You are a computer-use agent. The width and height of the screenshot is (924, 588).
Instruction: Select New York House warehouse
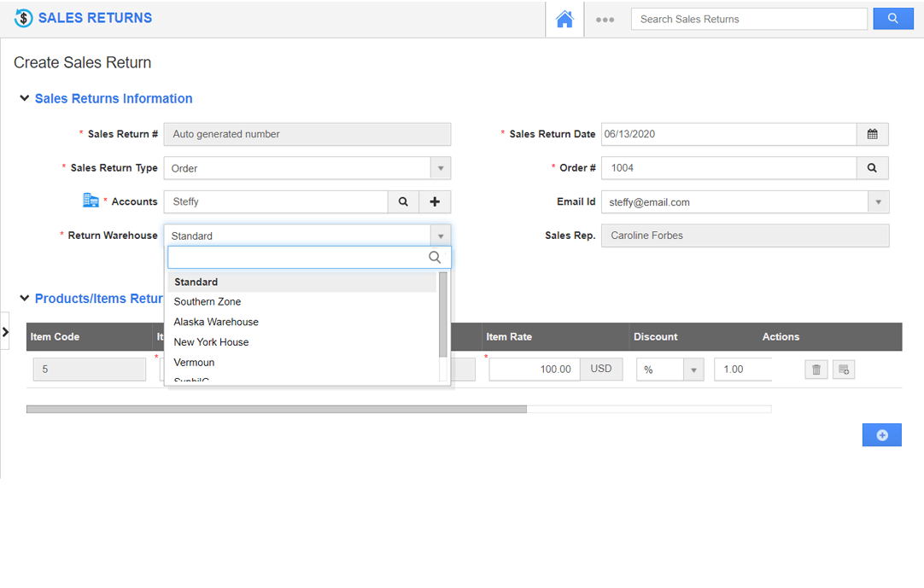211,342
